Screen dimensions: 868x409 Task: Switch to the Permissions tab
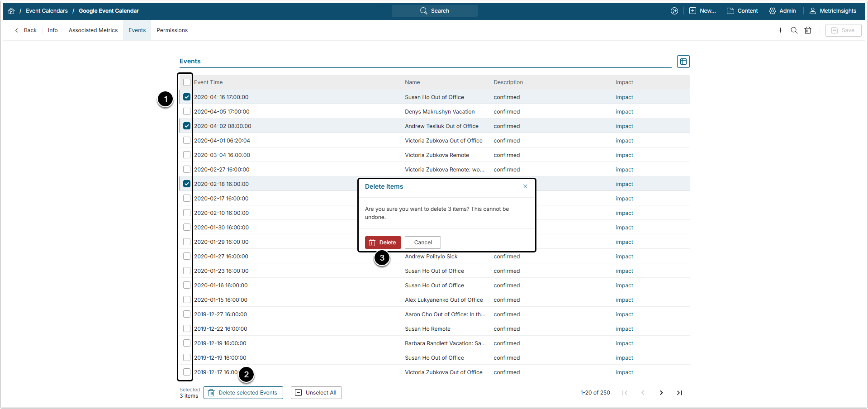coord(172,30)
